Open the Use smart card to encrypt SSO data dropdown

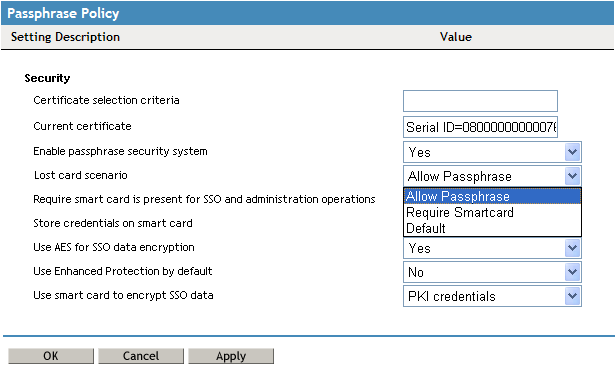click(x=492, y=296)
